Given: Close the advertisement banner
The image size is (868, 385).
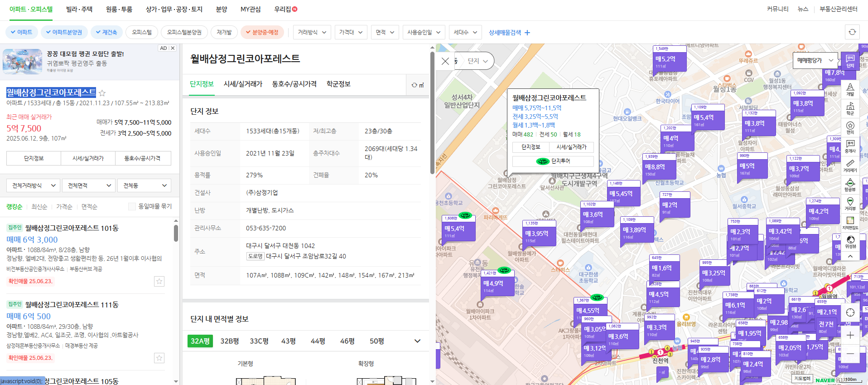Looking at the screenshot, I should [173, 48].
